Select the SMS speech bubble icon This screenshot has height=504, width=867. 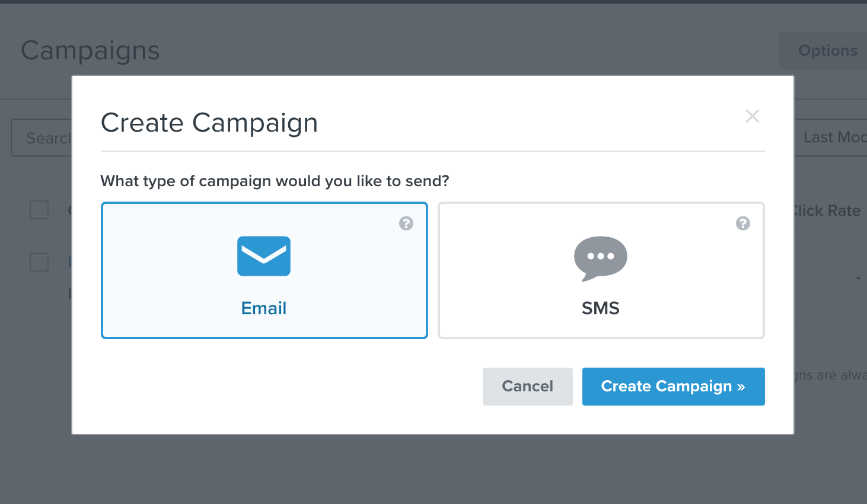(x=600, y=258)
